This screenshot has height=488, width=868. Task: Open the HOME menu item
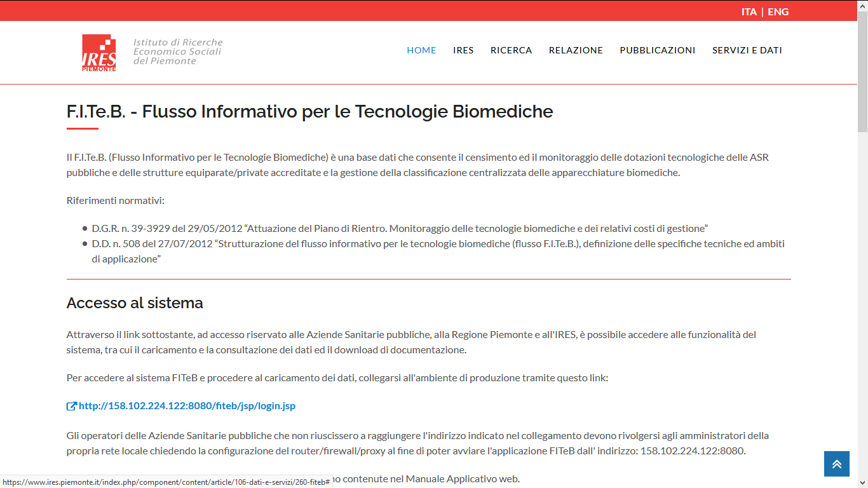pyautogui.click(x=421, y=50)
